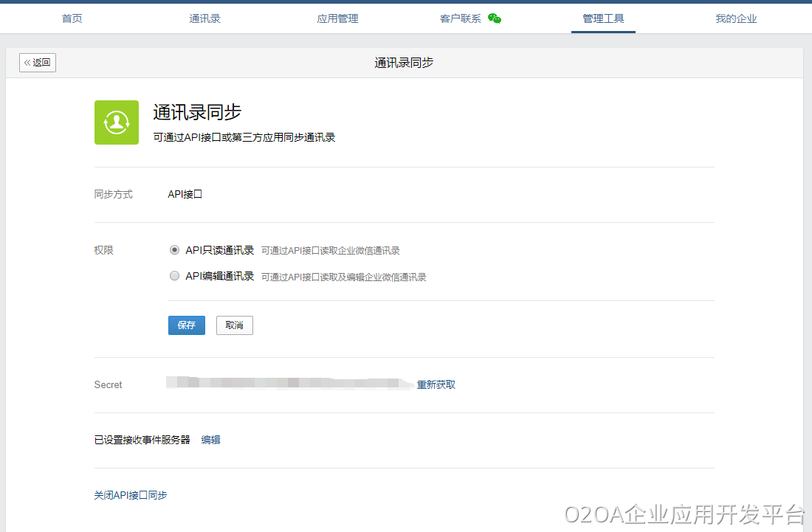Switch to the 通讯录 tab
812x532 pixels.
coord(204,18)
